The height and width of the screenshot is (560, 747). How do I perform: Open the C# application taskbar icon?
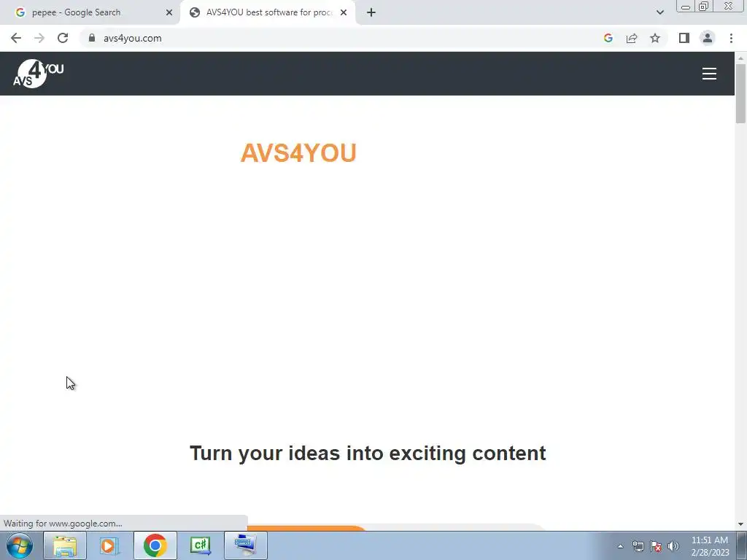point(200,545)
